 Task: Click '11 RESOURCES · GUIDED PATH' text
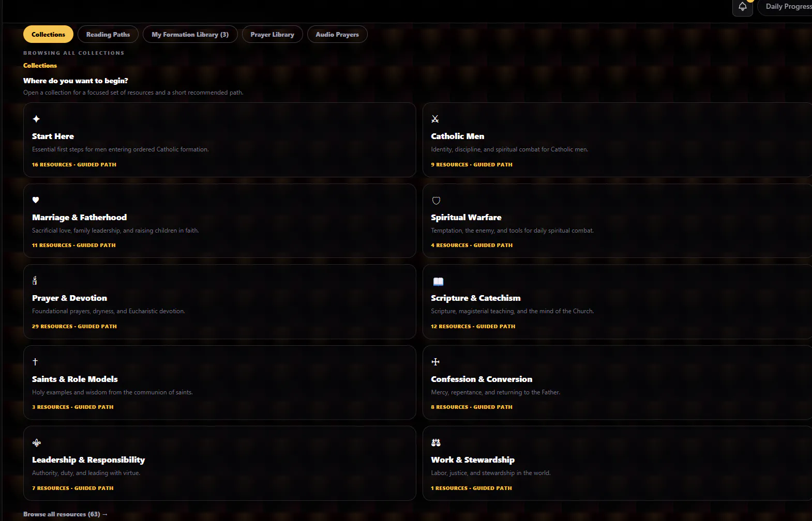(x=73, y=245)
